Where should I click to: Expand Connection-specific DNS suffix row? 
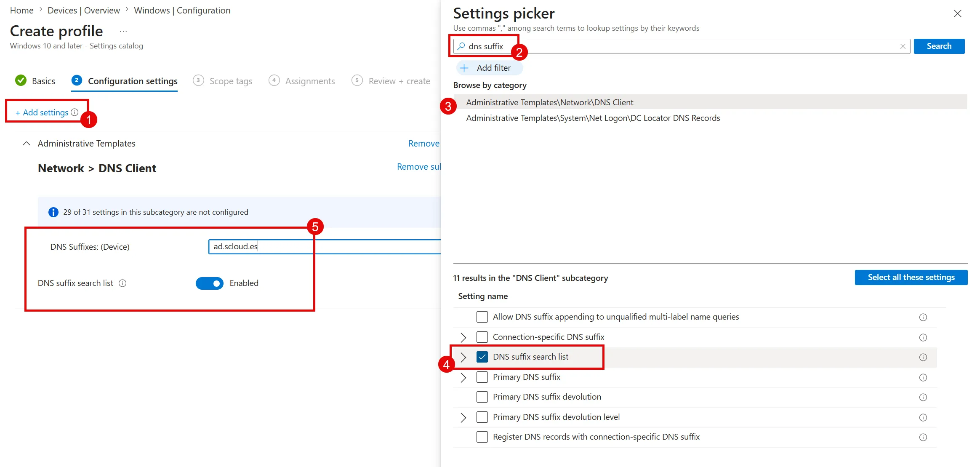463,337
